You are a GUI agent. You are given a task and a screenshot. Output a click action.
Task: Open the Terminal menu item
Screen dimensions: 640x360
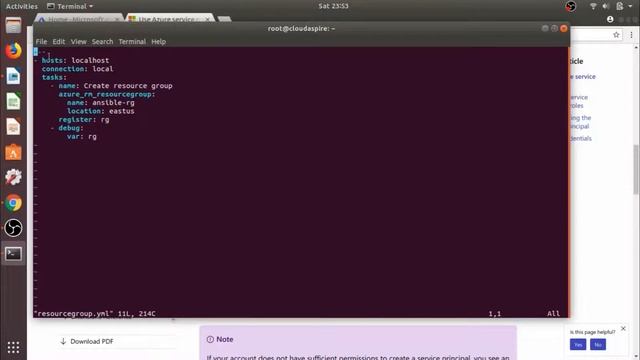click(x=132, y=42)
